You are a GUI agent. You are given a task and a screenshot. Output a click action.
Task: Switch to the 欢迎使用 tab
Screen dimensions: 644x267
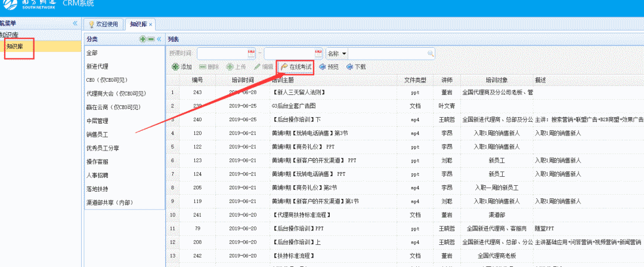coord(104,24)
